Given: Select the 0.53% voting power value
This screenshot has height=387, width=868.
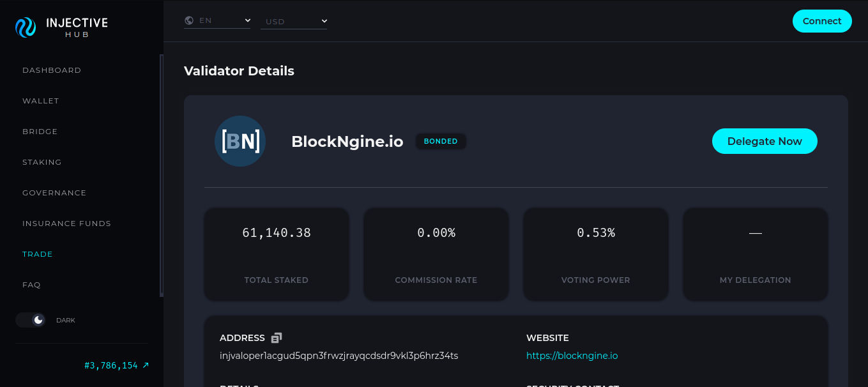Looking at the screenshot, I should [596, 233].
